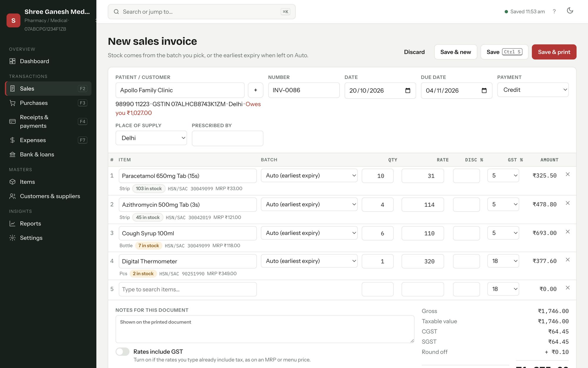Open the Date calendar picker icon
Screen dimensions: 588x368
[x=408, y=90]
